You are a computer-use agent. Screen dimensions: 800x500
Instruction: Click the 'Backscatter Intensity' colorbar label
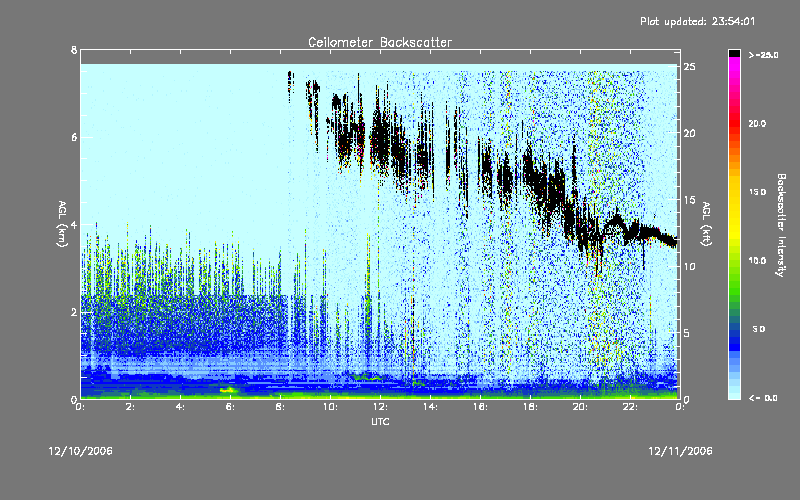(781, 225)
